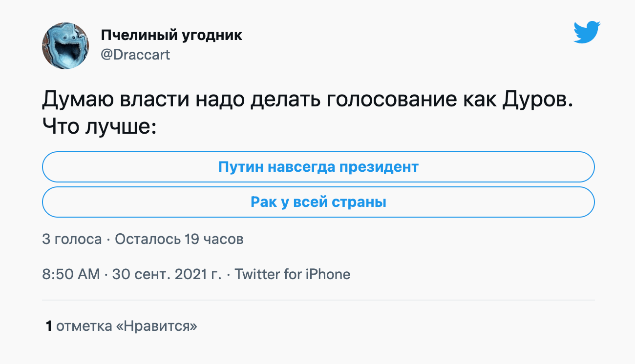Open the blue-faced profile avatar
The width and height of the screenshot is (635, 364).
click(65, 46)
